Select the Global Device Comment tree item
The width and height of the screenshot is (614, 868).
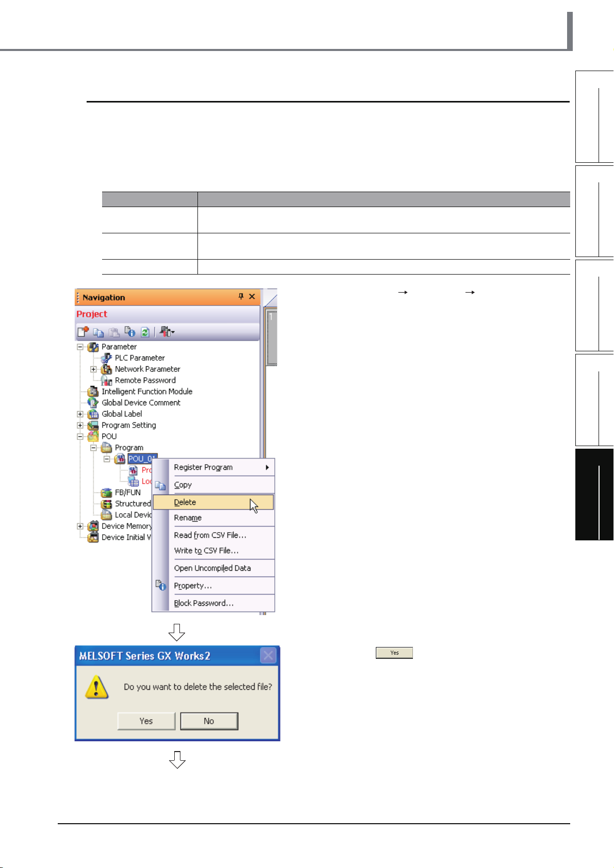coord(141,403)
